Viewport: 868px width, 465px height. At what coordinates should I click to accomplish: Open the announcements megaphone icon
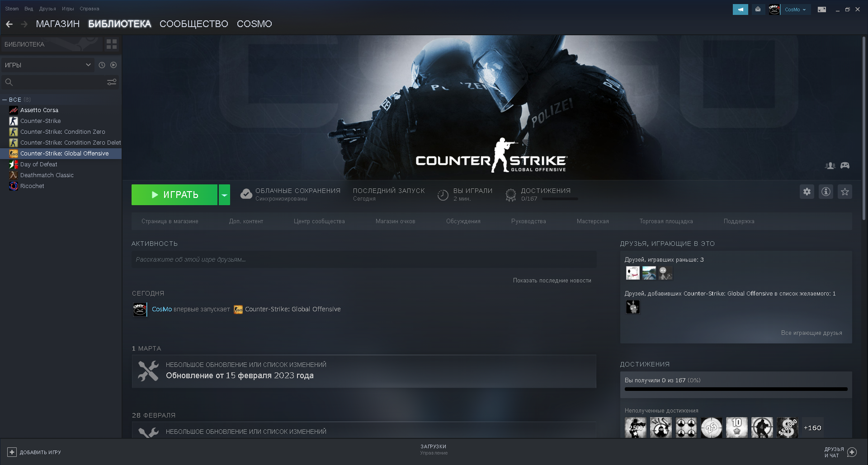(740, 9)
